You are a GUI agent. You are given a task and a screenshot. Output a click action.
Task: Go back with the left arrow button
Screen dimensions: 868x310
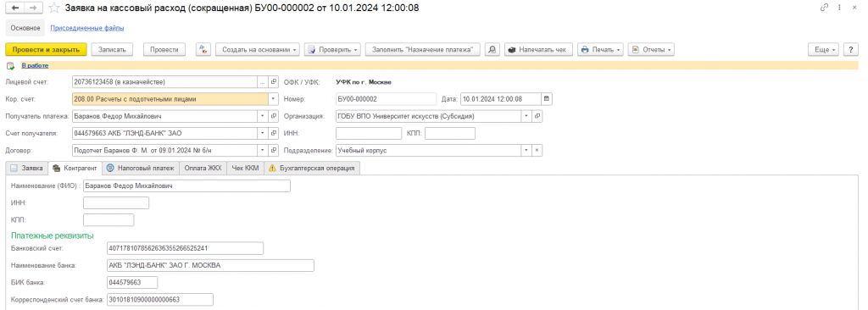pyautogui.click(x=15, y=8)
